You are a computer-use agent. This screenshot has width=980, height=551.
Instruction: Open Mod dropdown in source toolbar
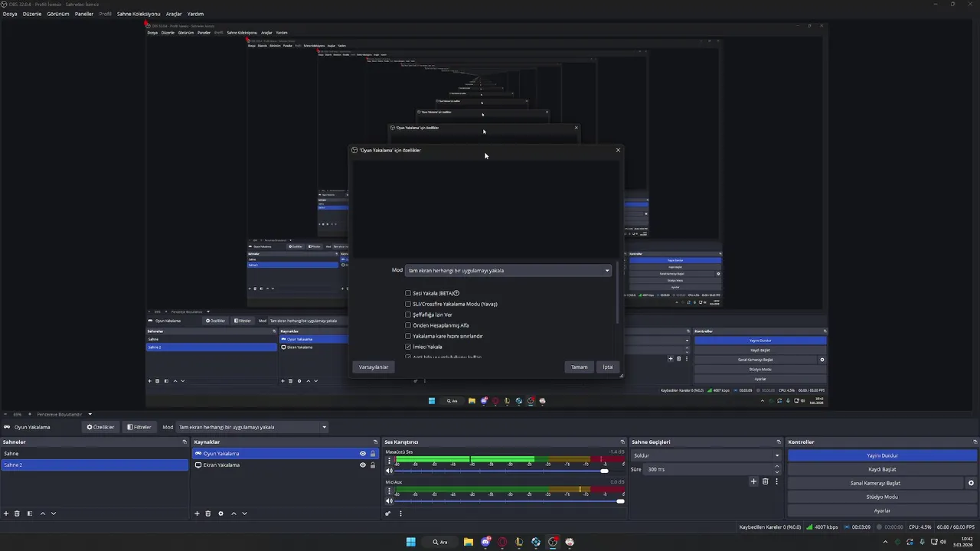pyautogui.click(x=253, y=427)
